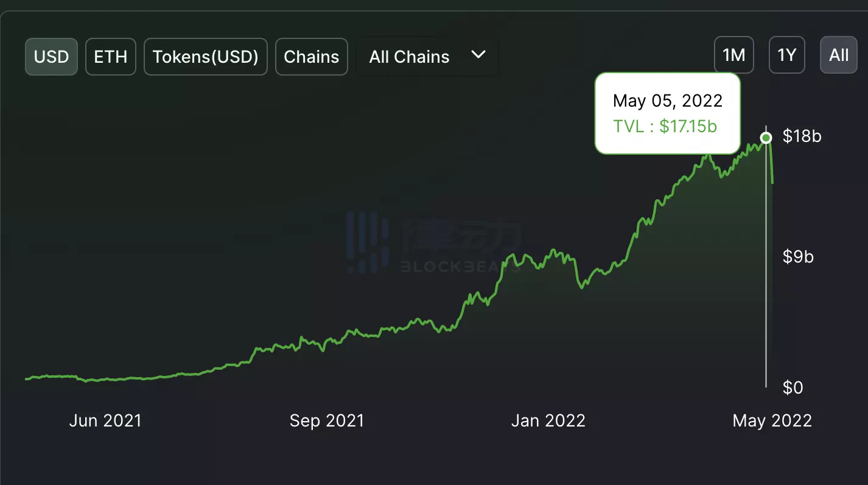Click the highlighted data point circle on the chart
The image size is (868, 485).
766,137
